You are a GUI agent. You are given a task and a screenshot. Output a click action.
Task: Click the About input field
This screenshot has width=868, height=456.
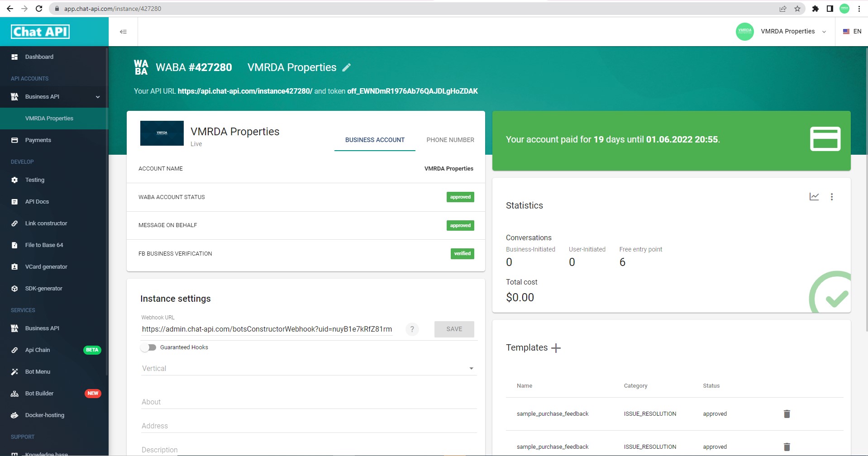[309, 402]
